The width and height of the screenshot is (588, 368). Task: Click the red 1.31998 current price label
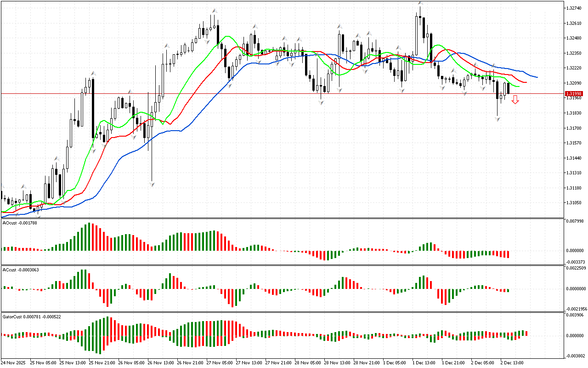[574, 94]
